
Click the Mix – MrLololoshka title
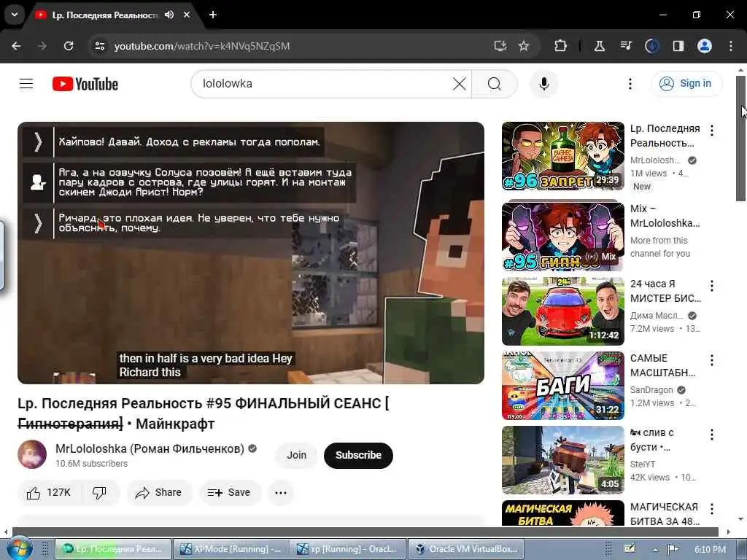click(x=665, y=216)
